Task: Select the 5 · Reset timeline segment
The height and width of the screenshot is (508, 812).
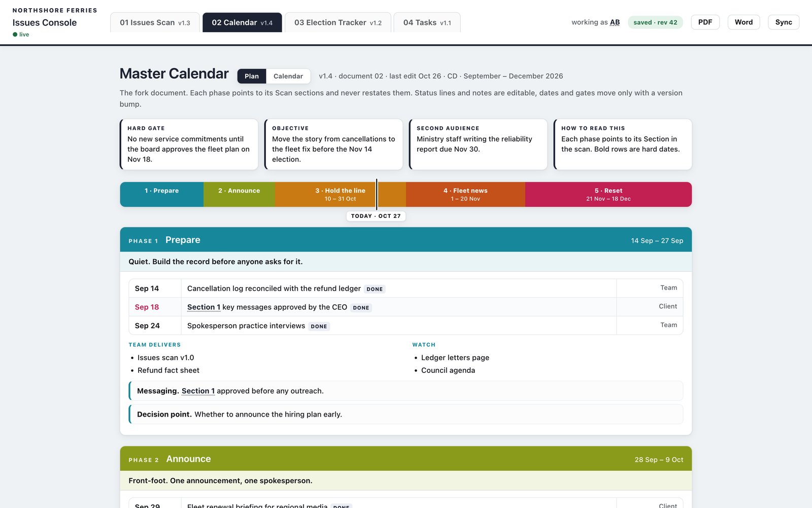Action: point(608,195)
